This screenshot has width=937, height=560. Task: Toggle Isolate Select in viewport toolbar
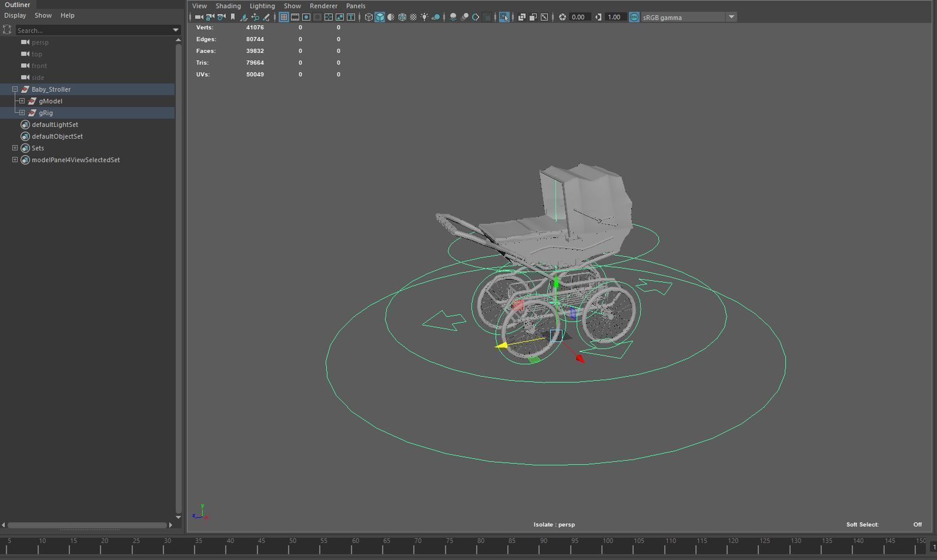pos(504,17)
